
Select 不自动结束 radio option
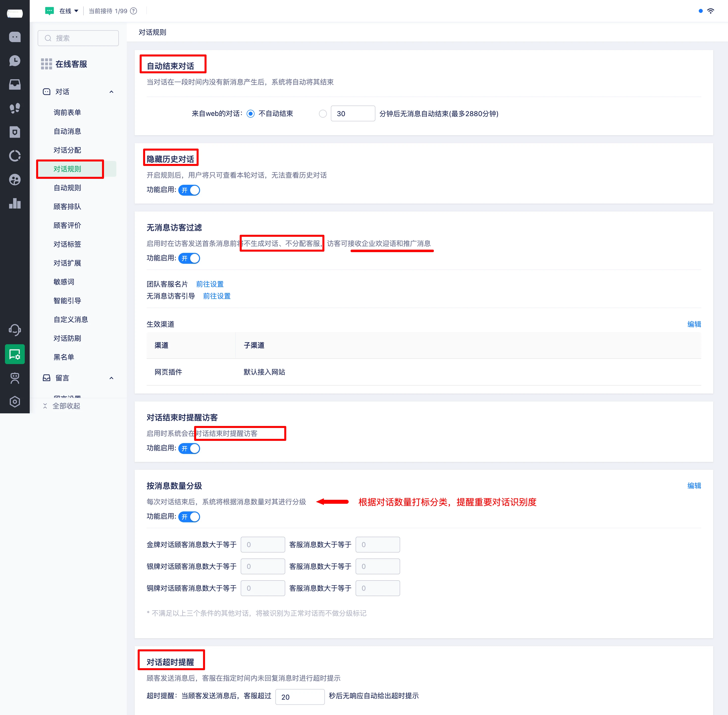point(250,113)
